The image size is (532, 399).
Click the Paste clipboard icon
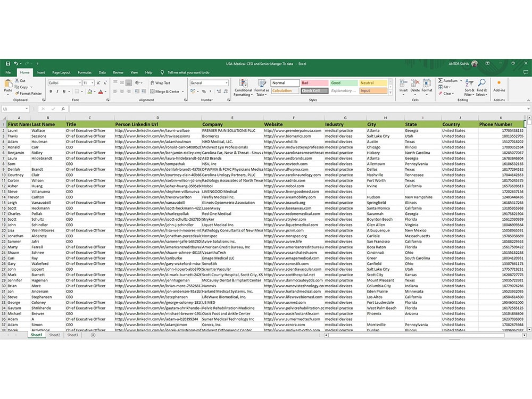pyautogui.click(x=8, y=84)
